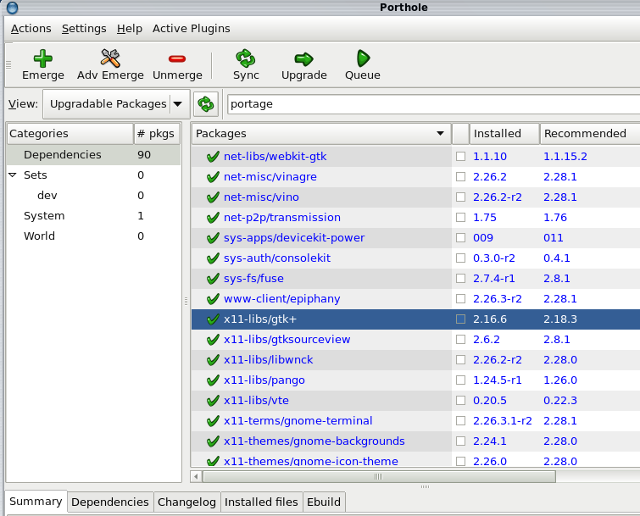Screen dimensions: 640x516
Task: Click the checkbox column header
Action: pos(460,133)
